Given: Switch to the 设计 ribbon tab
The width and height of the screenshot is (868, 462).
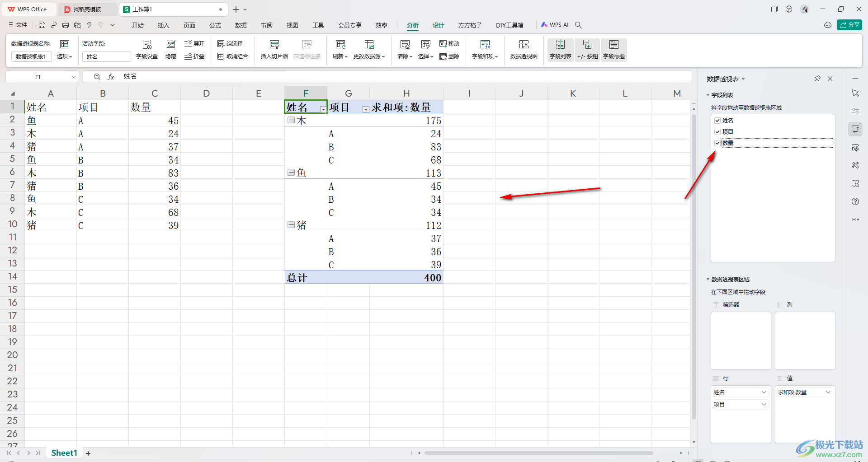Looking at the screenshot, I should 439,25.
